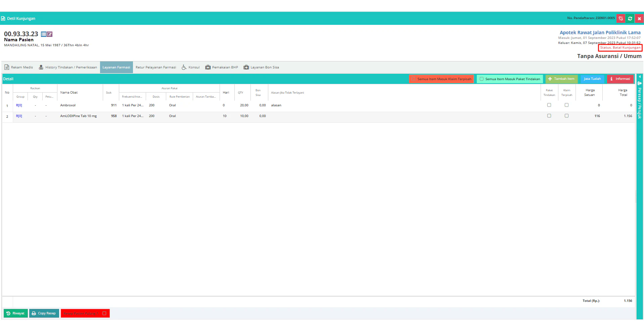Toggle Semua Item Masuk Paket Tindakan checkbox

pos(481,79)
